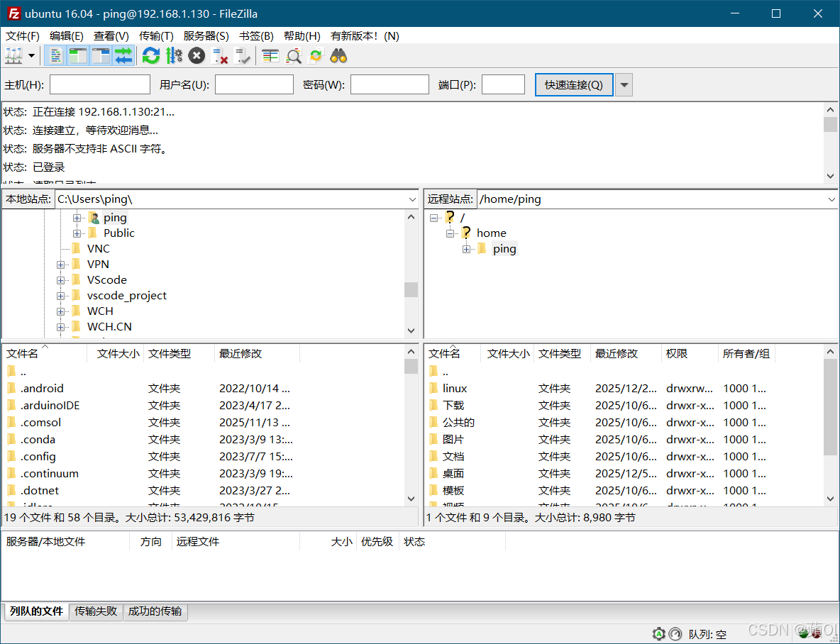The image size is (840, 644).
Task: Open the 帮助(H) menu
Action: click(302, 36)
